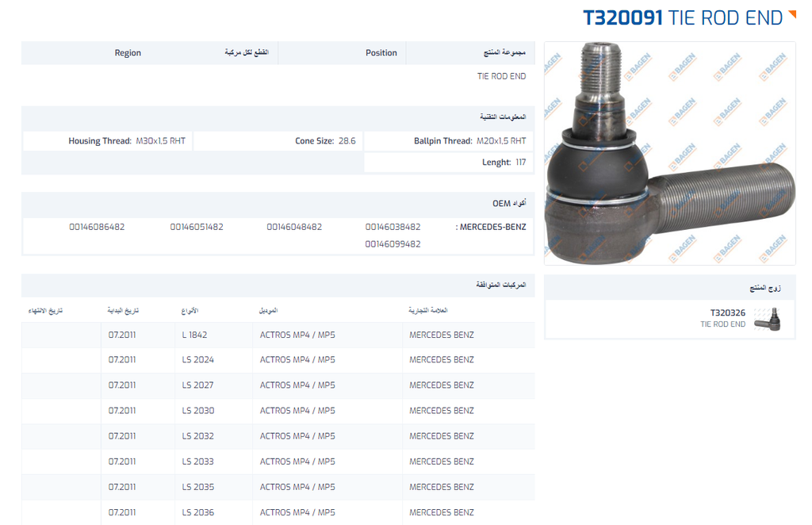Click the T320091 TIE ROD END title
The image size is (812, 525).
coord(683,18)
